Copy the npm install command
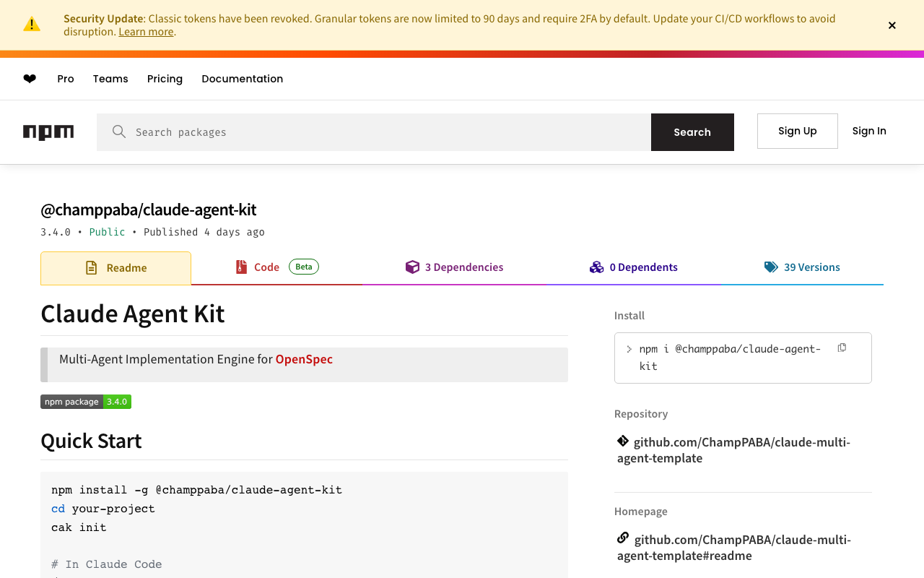924x578 pixels. pyautogui.click(x=842, y=348)
